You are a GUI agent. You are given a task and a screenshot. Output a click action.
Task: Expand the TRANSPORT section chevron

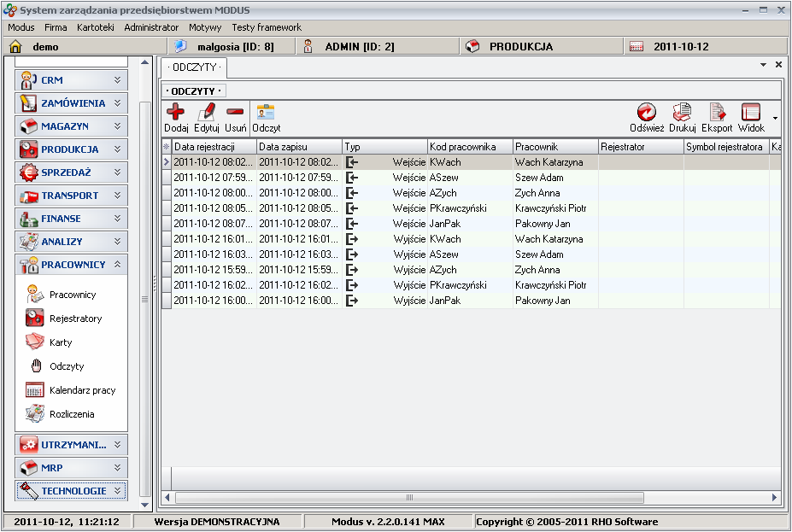coord(117,196)
